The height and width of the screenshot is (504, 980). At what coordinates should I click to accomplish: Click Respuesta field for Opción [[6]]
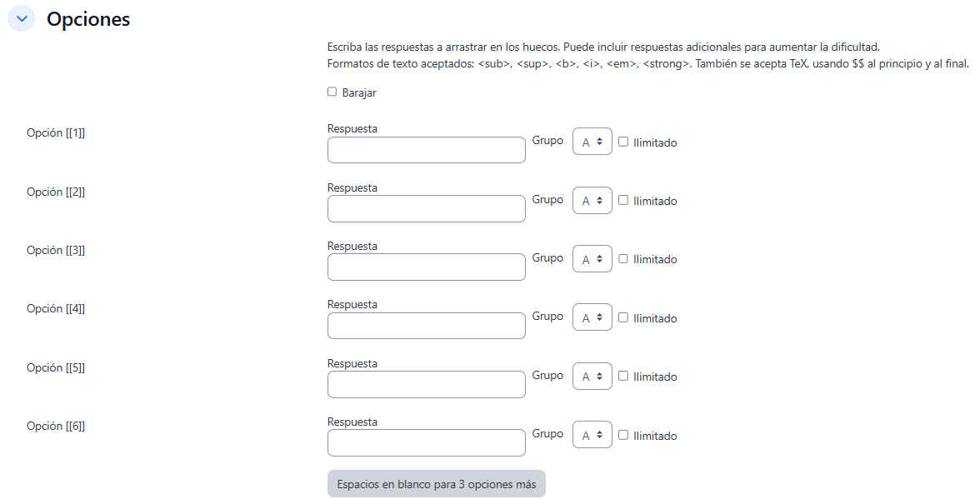(x=426, y=442)
